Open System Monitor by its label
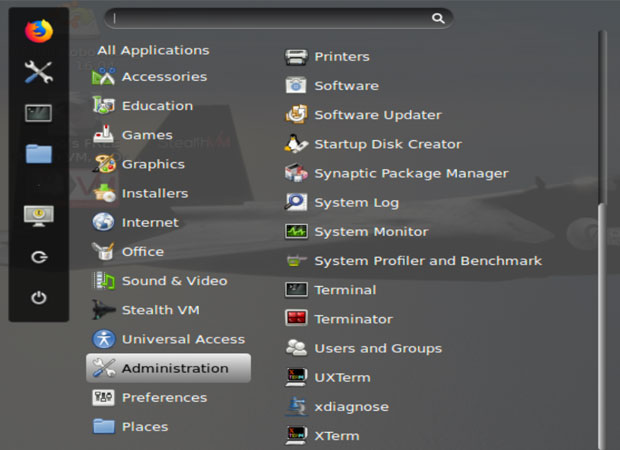Screen dimensions: 620x450 pos(371,232)
